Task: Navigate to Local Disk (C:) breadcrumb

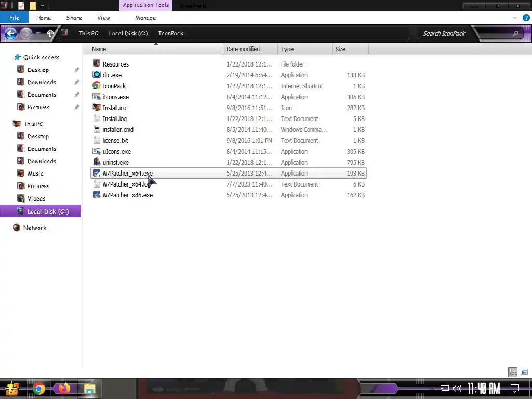Action: click(x=128, y=33)
